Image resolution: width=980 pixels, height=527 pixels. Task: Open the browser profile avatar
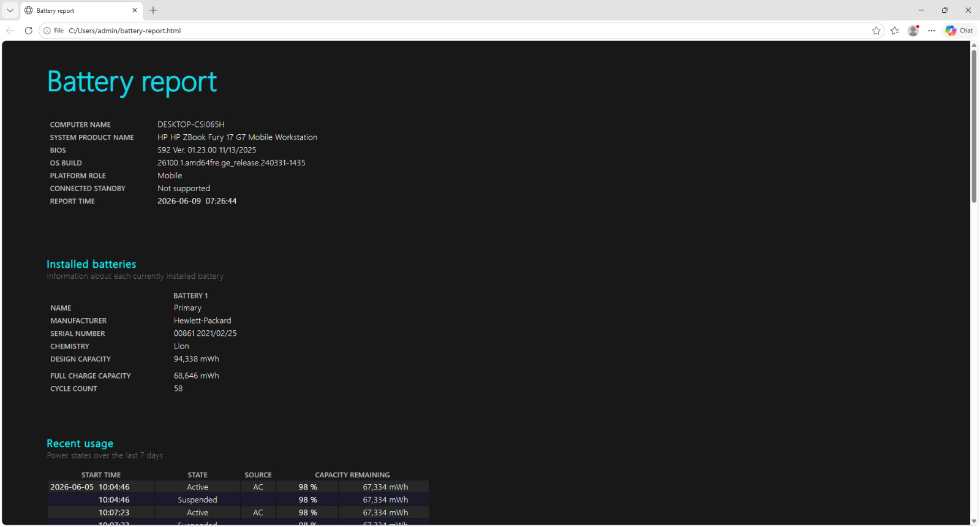click(x=913, y=31)
